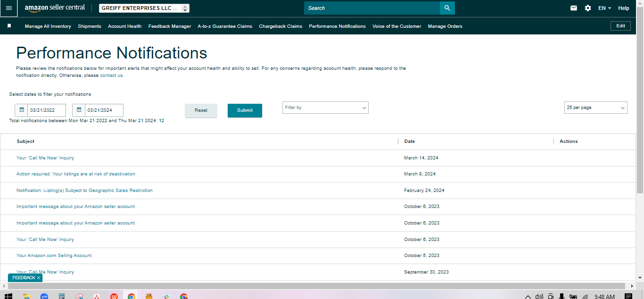Open the GREIFF ENTERPRISES account switcher
This screenshot has height=299, width=644.
144,8
